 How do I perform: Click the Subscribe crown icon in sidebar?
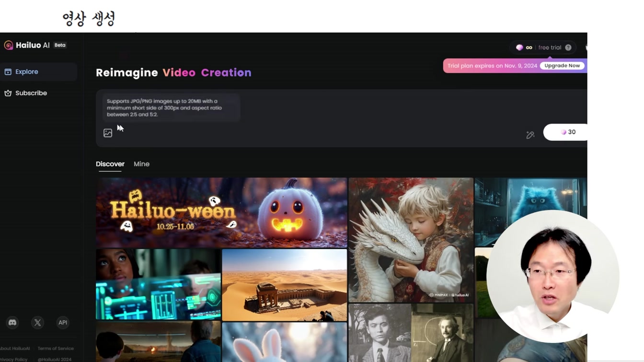8,93
